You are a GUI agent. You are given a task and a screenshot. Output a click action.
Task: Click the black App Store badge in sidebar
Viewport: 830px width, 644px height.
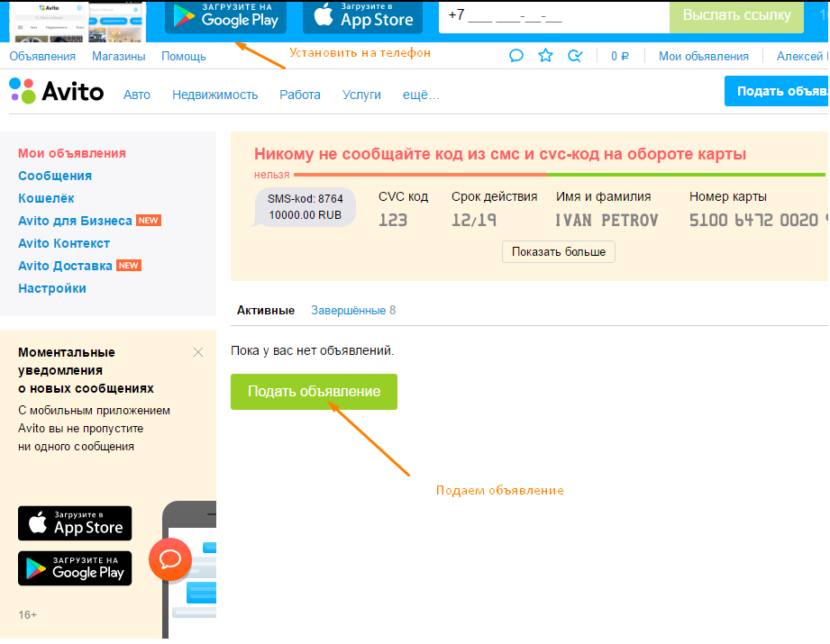[x=75, y=522]
